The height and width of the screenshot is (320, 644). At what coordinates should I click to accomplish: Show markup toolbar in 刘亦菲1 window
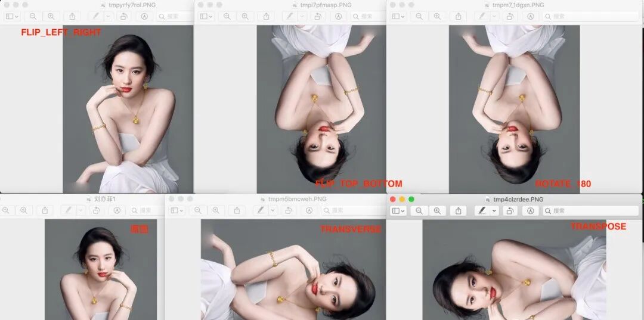pyautogui.click(x=117, y=210)
